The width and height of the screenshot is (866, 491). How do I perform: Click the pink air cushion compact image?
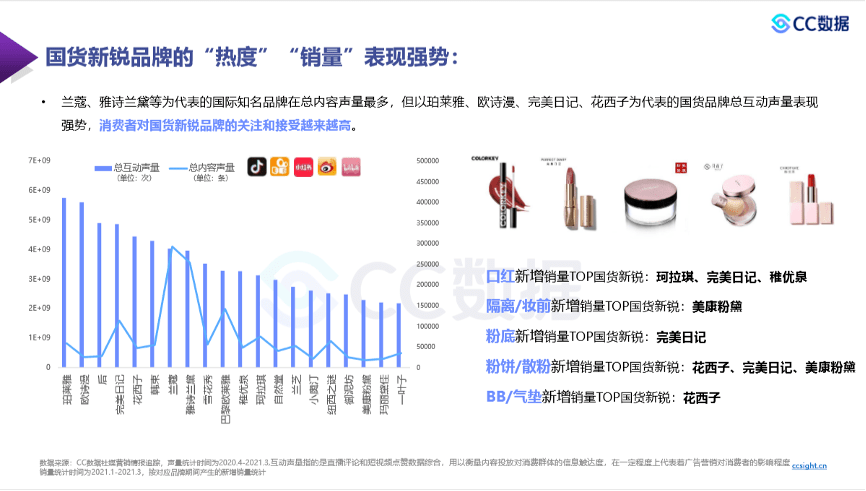(x=733, y=199)
